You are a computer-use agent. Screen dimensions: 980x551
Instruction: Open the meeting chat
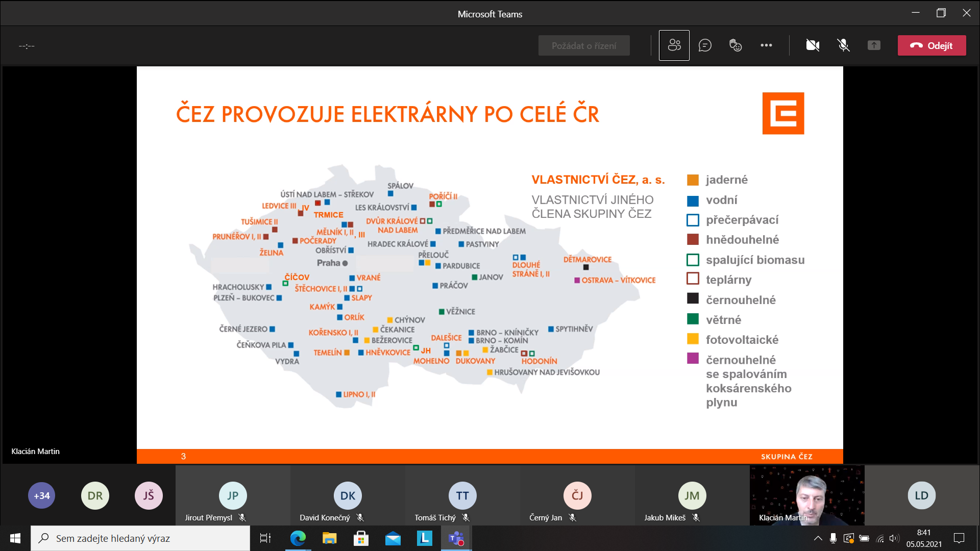(x=705, y=45)
